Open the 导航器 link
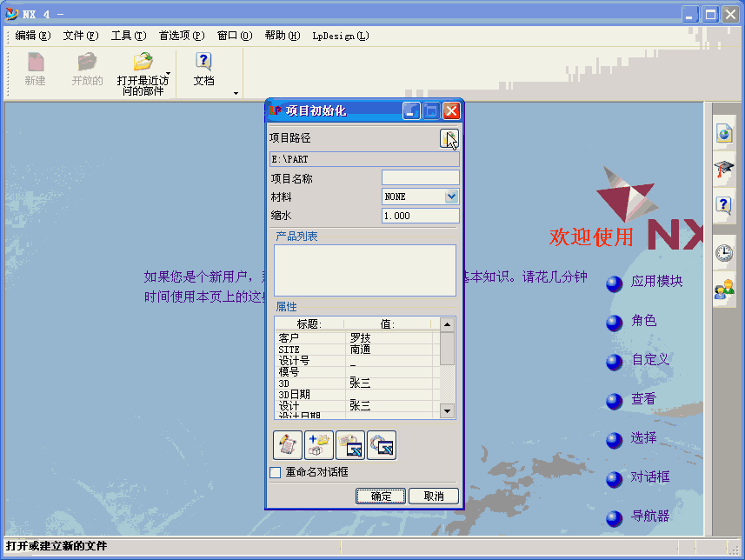The image size is (745, 560). pyautogui.click(x=650, y=516)
